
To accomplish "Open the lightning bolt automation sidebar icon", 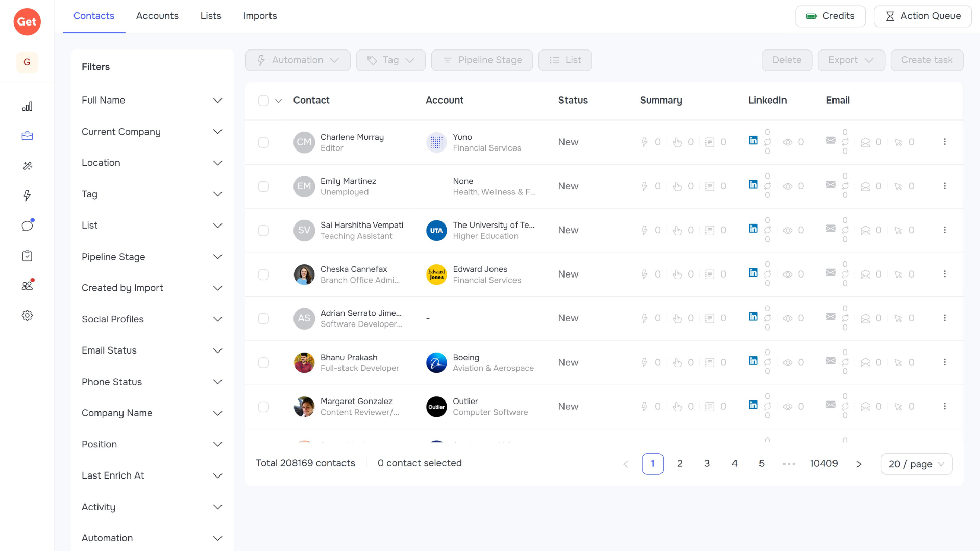I will click(x=27, y=195).
